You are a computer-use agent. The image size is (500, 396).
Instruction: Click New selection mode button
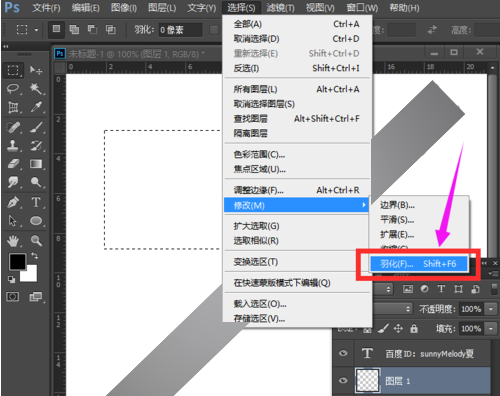pyautogui.click(x=56, y=29)
